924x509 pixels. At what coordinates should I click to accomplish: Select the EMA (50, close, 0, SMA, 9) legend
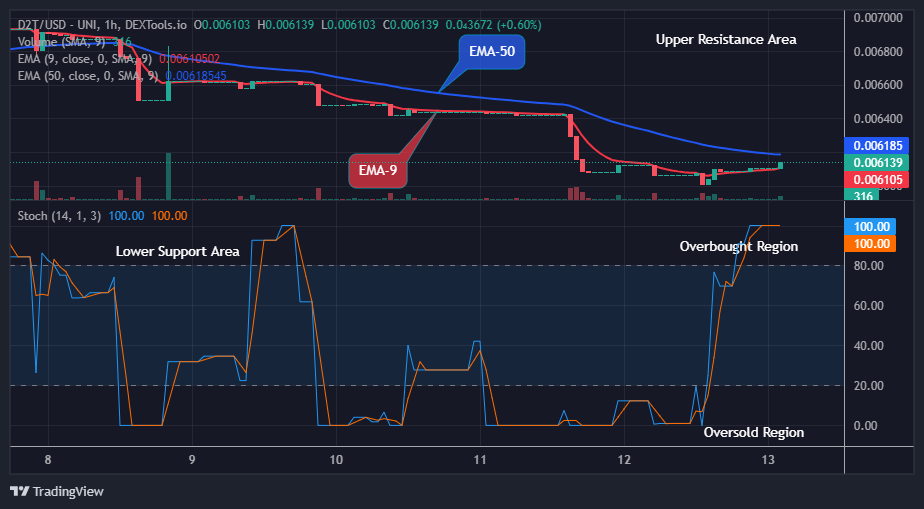coord(88,76)
